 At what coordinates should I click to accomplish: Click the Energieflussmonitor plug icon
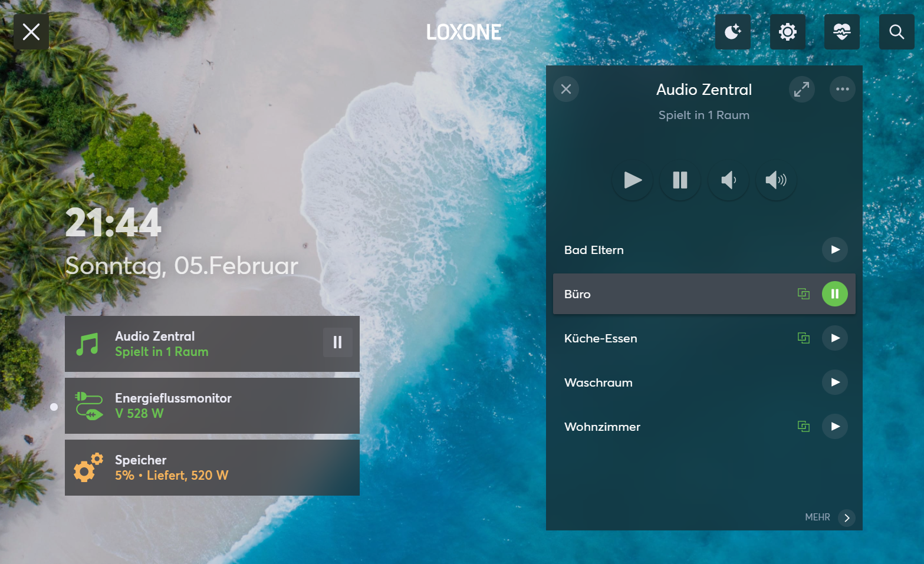(x=88, y=406)
